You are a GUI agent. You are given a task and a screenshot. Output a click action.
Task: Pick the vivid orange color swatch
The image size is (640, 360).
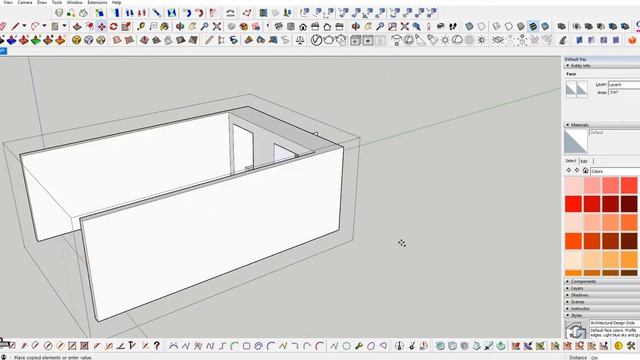pyautogui.click(x=573, y=241)
